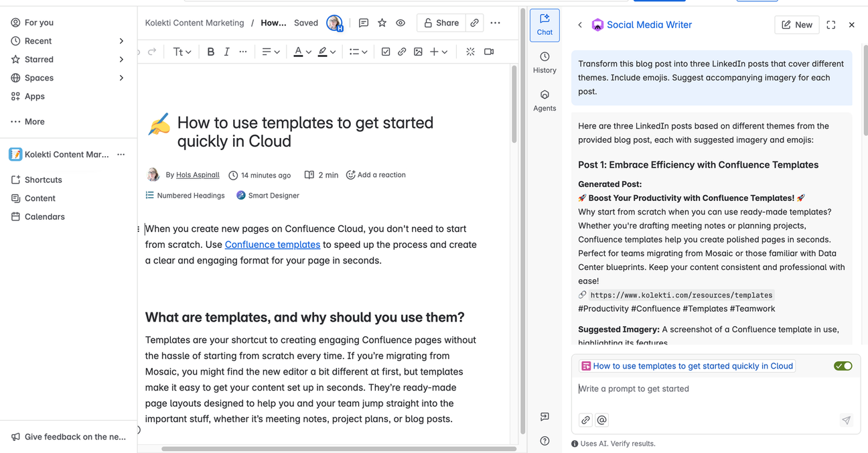Toggle the watch (eye) icon
868x453 pixels.
point(401,23)
